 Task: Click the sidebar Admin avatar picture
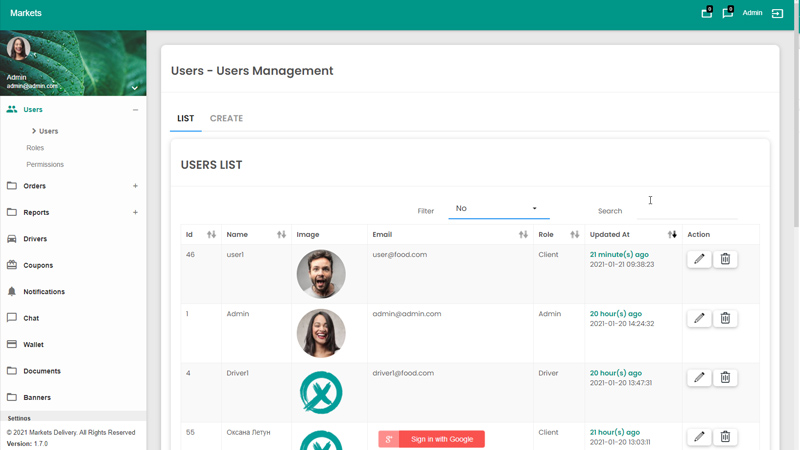[18, 48]
